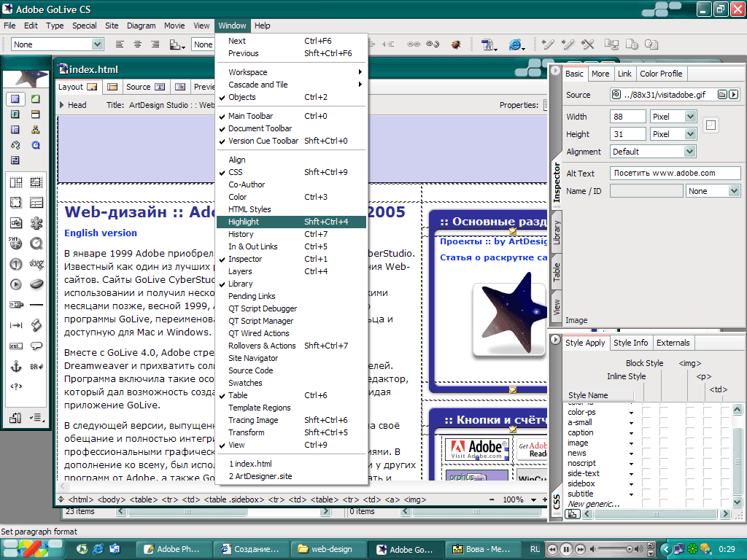
Task: Click the Align Left toolbar icon
Action: (x=120, y=44)
